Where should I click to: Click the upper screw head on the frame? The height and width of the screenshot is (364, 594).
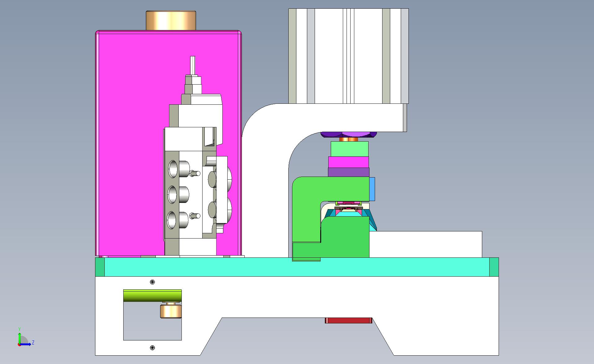pos(152,282)
